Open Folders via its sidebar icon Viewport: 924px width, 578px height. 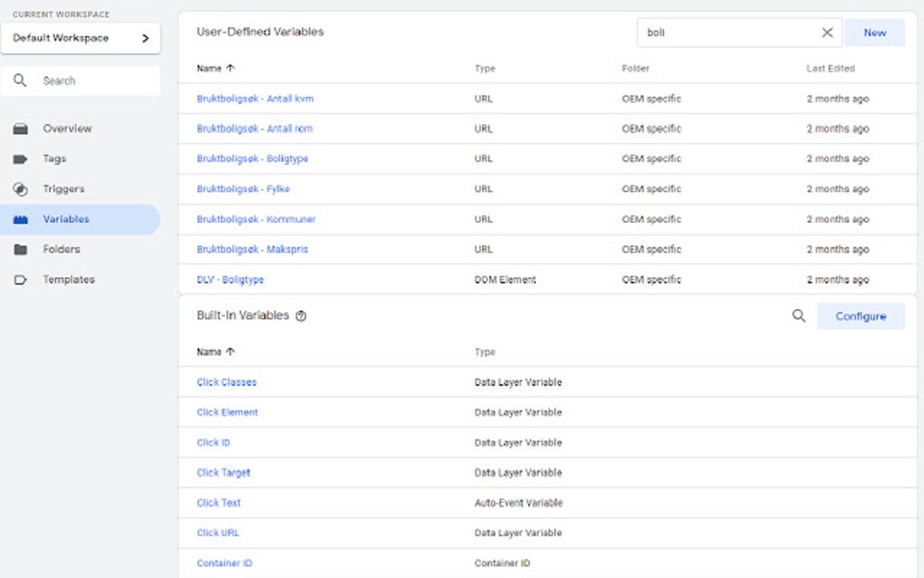point(23,249)
